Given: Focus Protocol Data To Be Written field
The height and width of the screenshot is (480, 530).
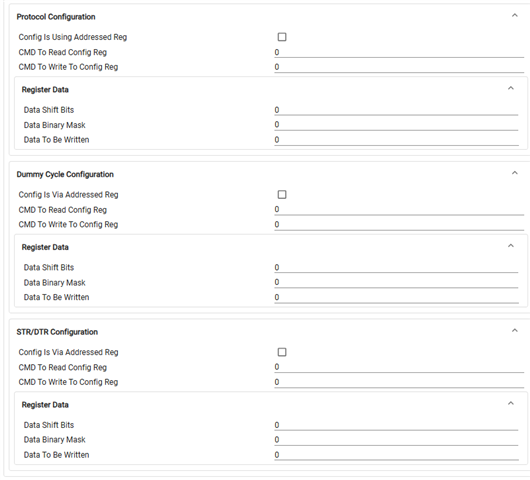Looking at the screenshot, I should coord(396,140).
